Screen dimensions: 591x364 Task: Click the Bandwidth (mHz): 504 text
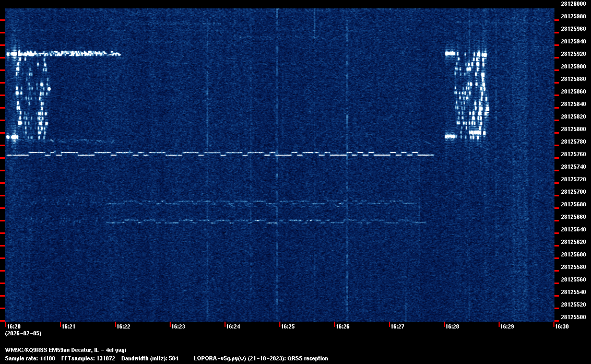(149, 358)
